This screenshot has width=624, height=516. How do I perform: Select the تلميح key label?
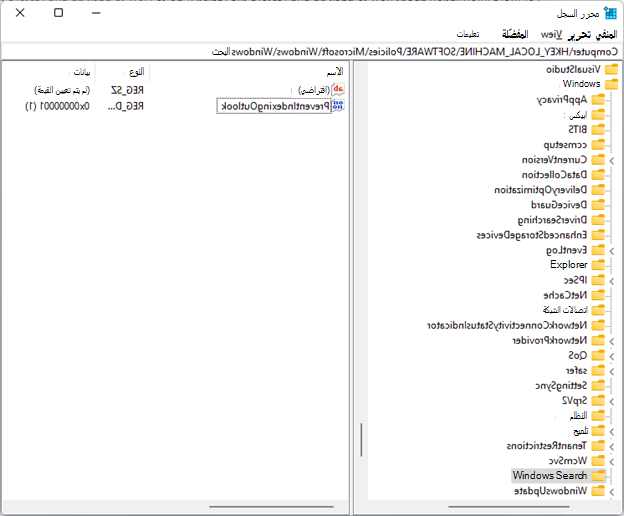click(581, 431)
